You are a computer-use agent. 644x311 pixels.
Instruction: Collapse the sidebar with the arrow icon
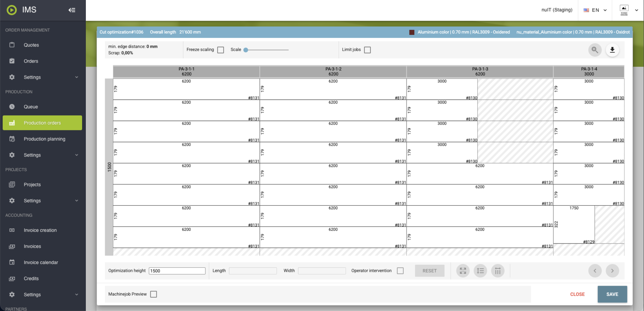click(x=72, y=10)
